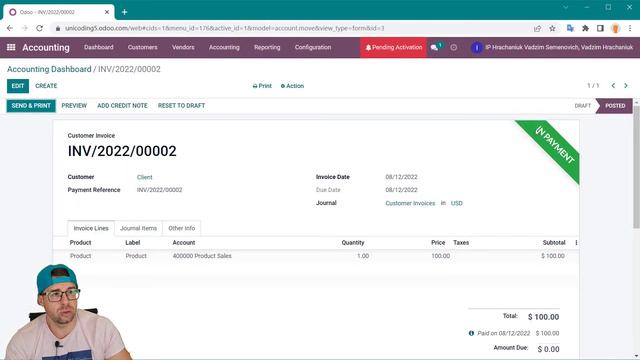Click the PREVIEW button

coord(74,106)
